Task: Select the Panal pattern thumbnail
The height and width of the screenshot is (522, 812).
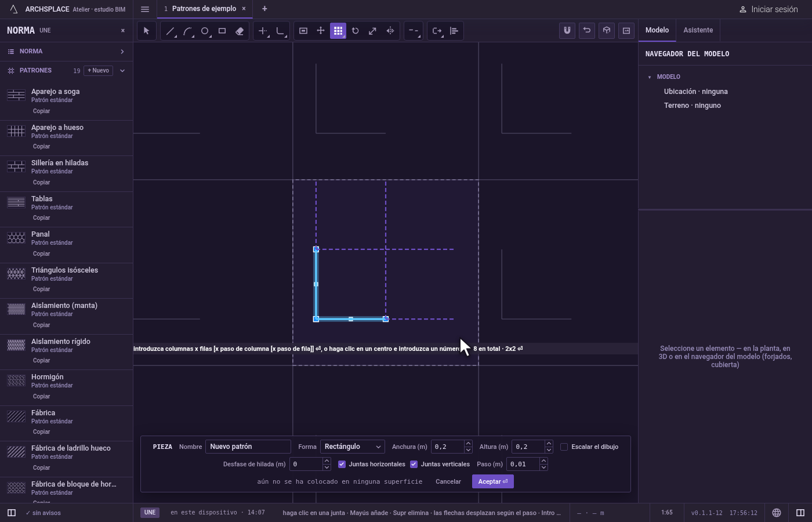Action: [x=16, y=238]
